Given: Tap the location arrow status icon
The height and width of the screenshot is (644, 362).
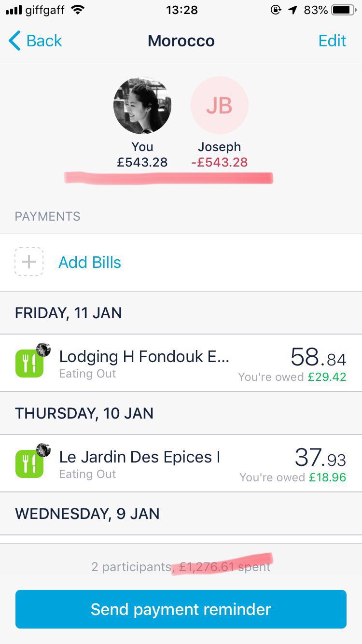Looking at the screenshot, I should (292, 10).
